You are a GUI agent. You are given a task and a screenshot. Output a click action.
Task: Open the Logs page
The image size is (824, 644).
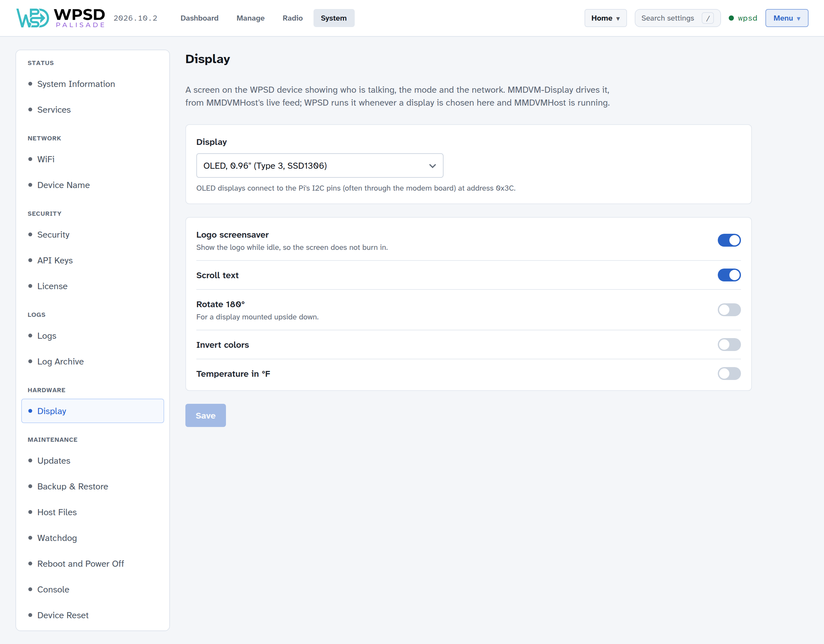[92, 336]
